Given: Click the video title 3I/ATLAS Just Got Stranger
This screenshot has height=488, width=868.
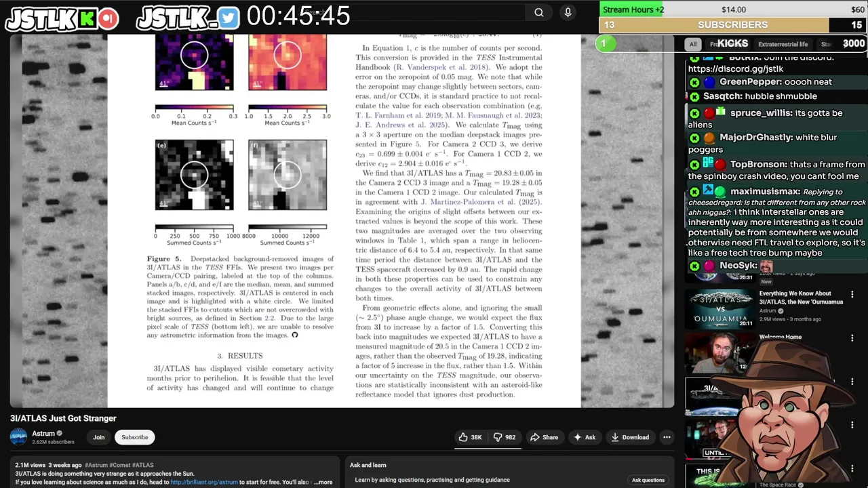Looking at the screenshot, I should click(x=63, y=418).
